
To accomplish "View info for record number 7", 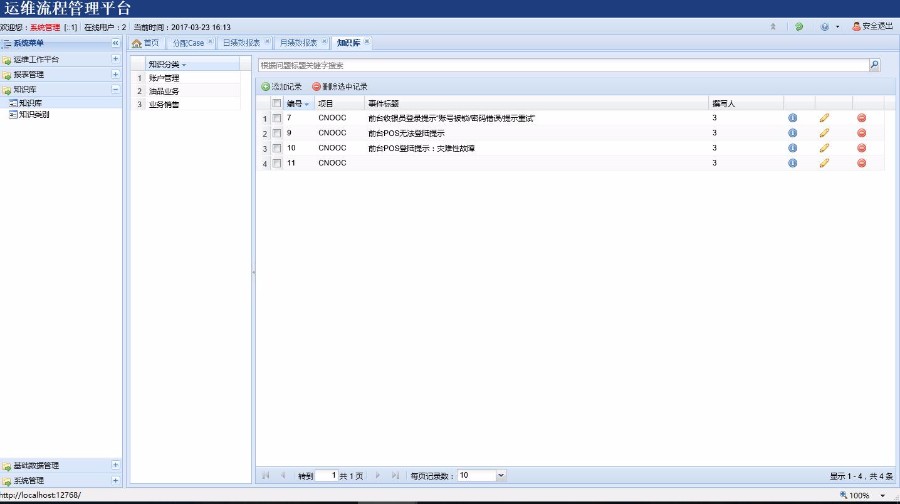I will 793,118.
